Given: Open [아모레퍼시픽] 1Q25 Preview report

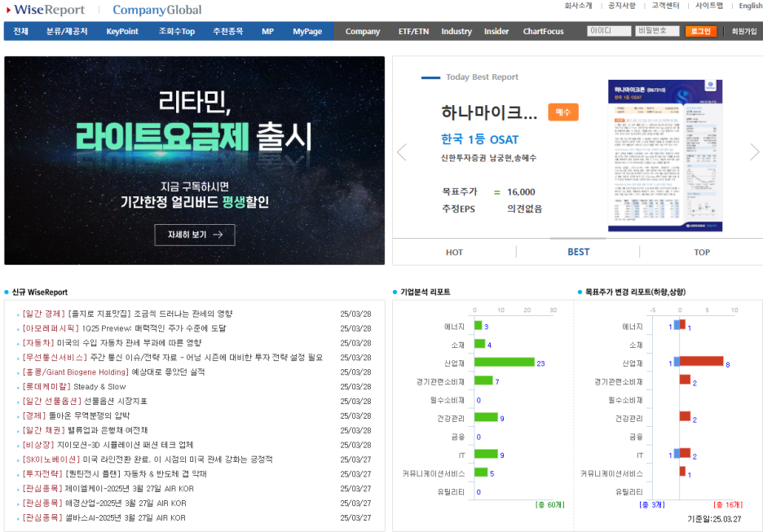Looking at the screenshot, I should (124, 328).
